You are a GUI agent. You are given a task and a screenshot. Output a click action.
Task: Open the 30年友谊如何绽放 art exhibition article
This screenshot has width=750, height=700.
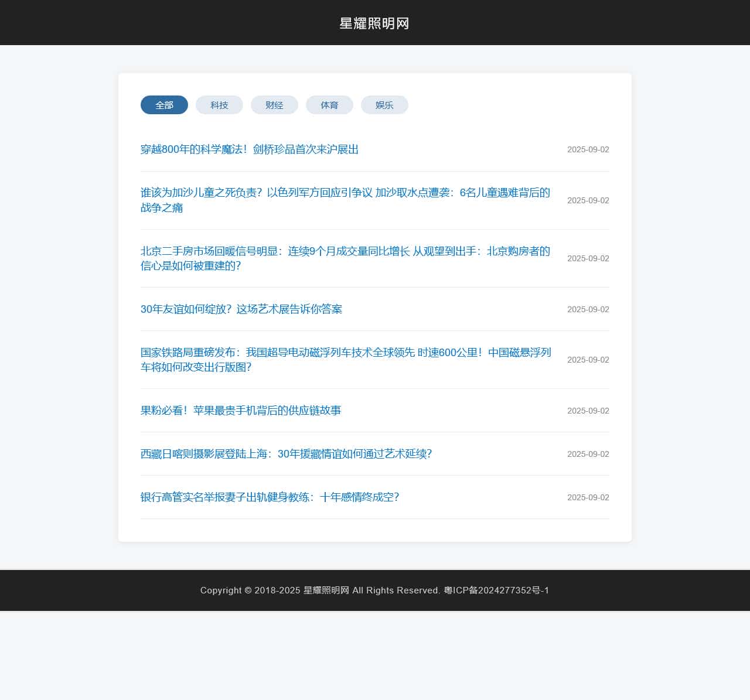241,309
